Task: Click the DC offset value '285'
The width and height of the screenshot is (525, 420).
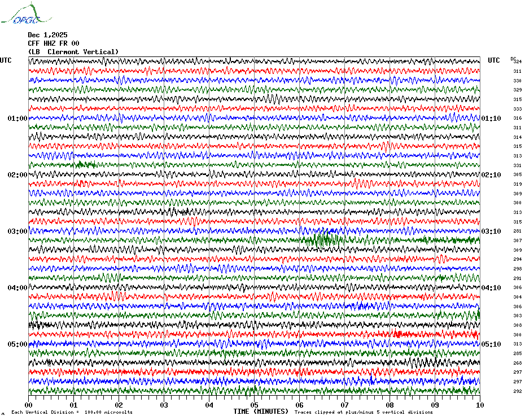Action: (518, 353)
